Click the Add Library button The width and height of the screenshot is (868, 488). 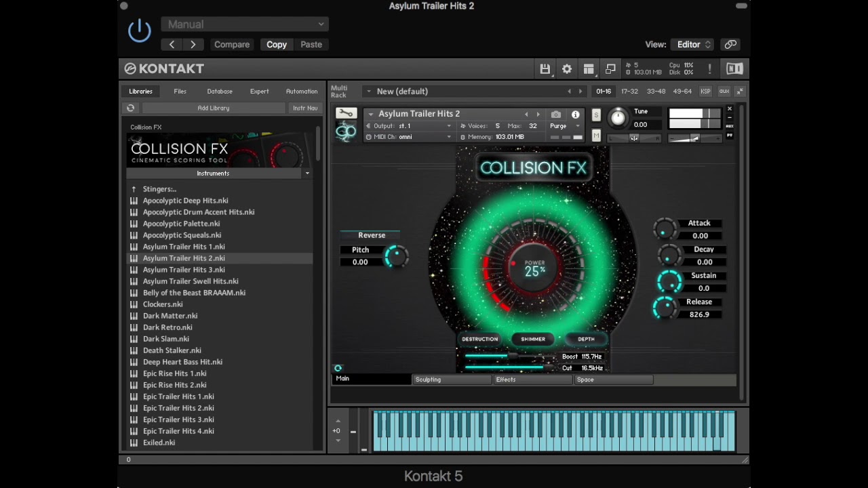tap(214, 108)
